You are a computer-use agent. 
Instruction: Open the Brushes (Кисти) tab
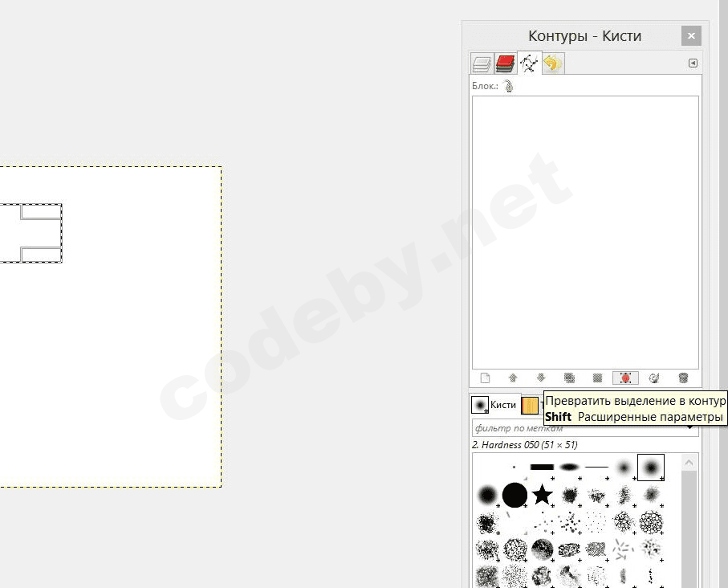point(494,405)
